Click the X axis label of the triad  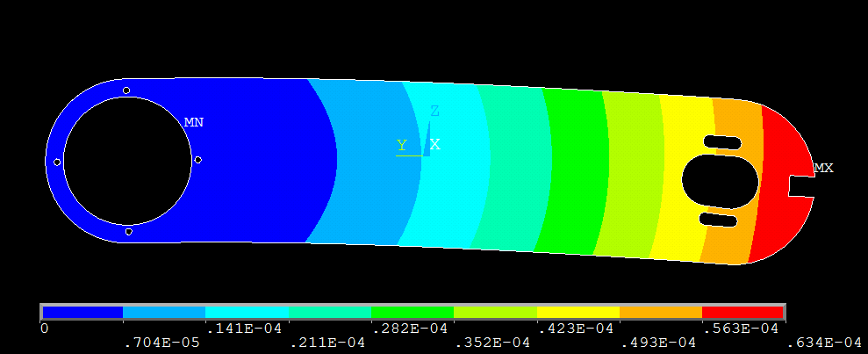[x=435, y=145]
